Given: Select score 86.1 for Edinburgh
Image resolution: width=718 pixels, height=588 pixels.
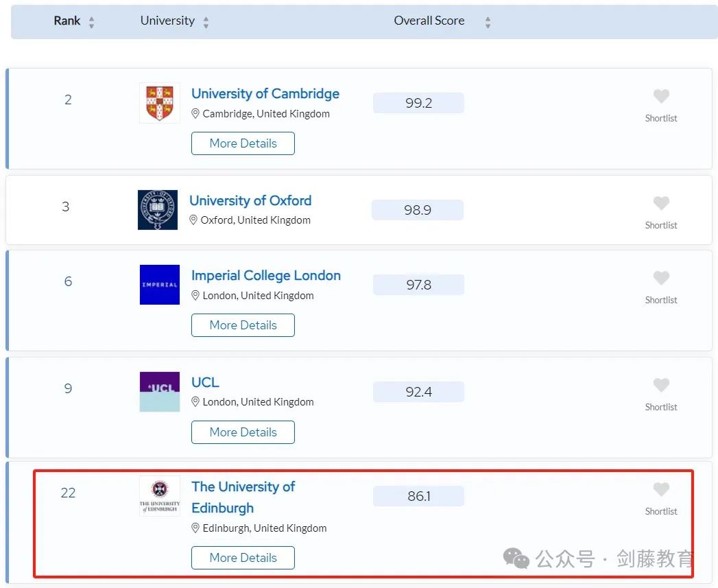Looking at the screenshot, I should (x=418, y=496).
